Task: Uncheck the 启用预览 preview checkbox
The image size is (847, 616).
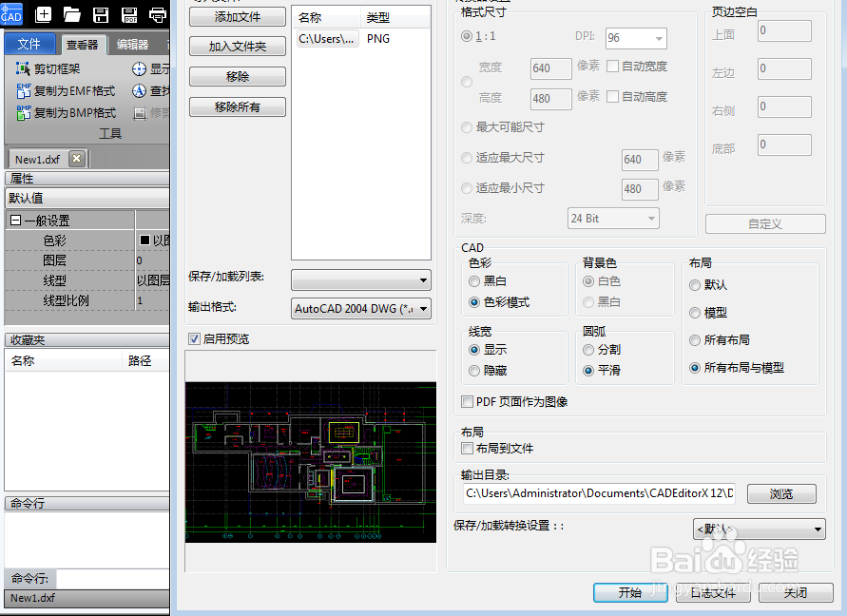Action: [x=194, y=339]
